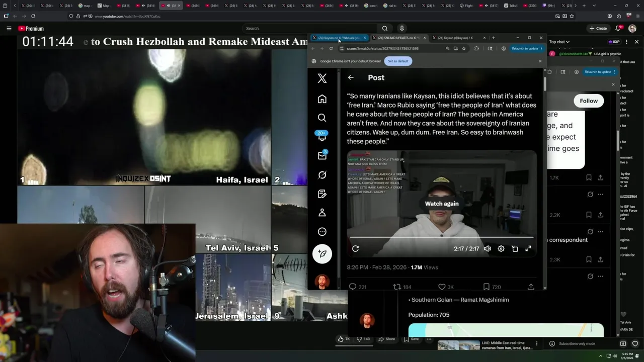
Task: Open the YouTube guide hamburger menu
Action: click(x=9, y=28)
